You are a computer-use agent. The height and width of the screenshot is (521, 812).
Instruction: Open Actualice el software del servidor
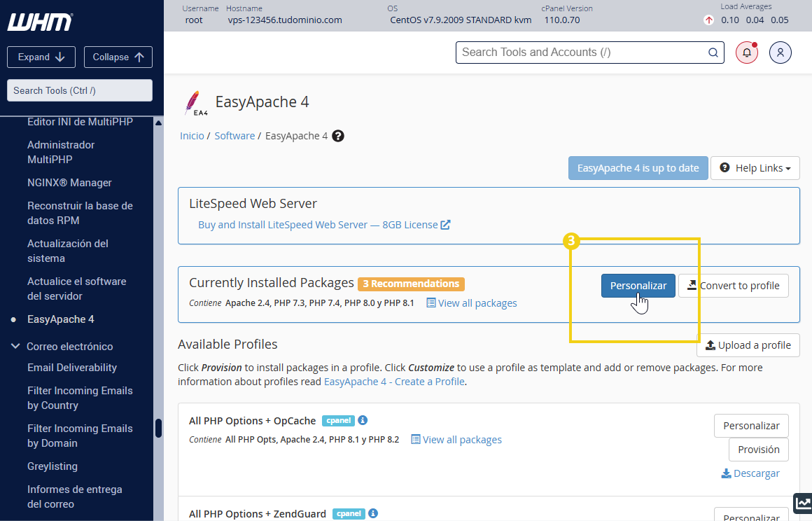[76, 289]
